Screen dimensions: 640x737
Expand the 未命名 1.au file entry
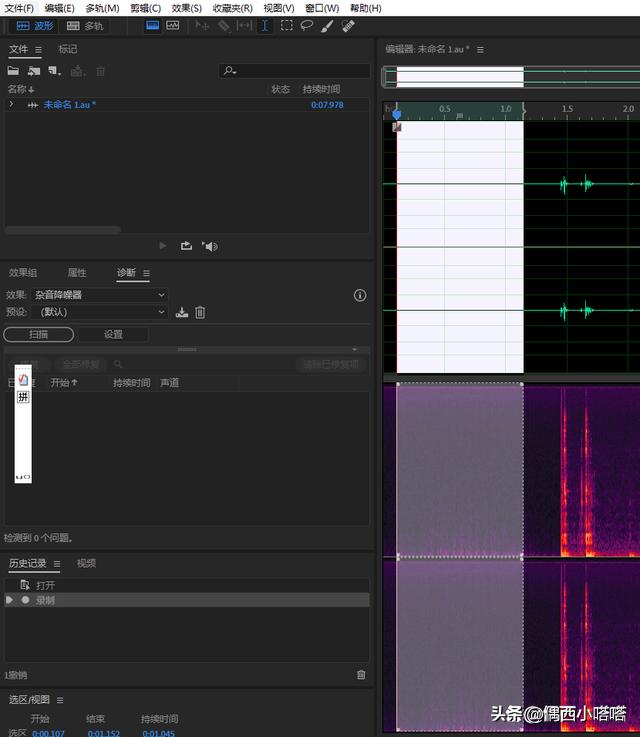coord(11,104)
